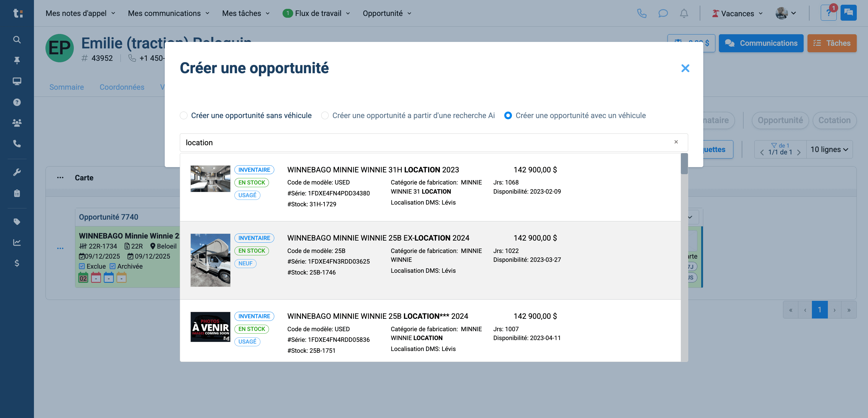Click the clipboard icon in left sidebar
The width and height of the screenshot is (868, 418).
pyautogui.click(x=17, y=193)
